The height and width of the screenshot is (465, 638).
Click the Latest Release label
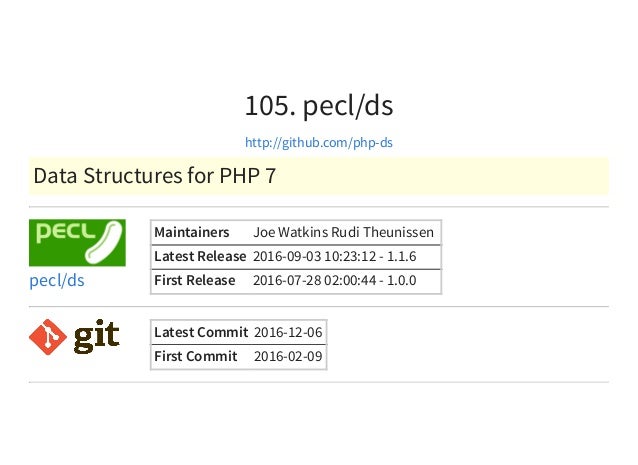(200, 256)
